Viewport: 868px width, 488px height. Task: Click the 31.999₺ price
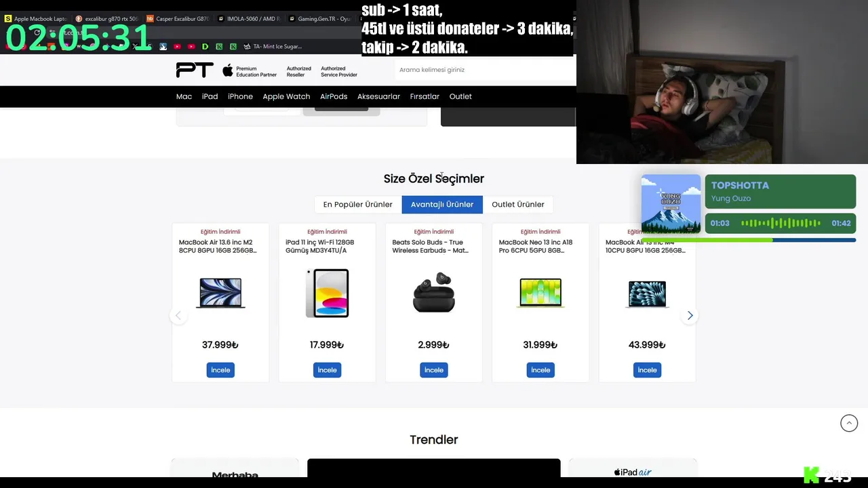tap(540, 345)
